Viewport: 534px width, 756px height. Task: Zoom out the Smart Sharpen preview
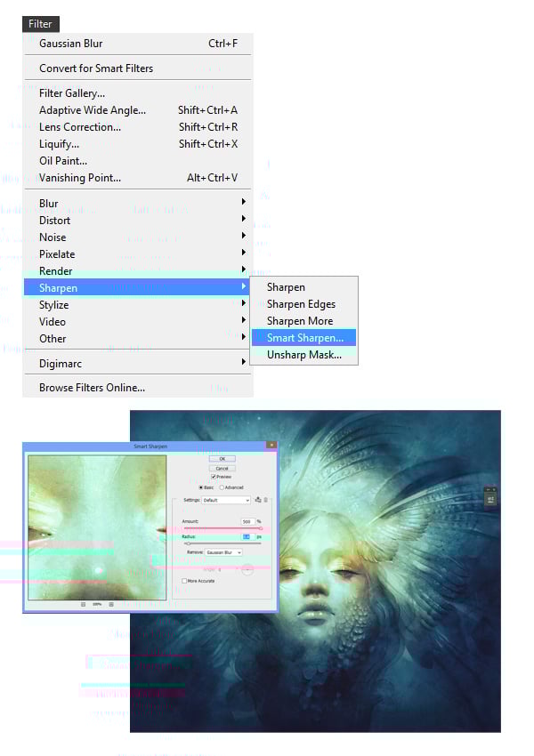point(83,604)
